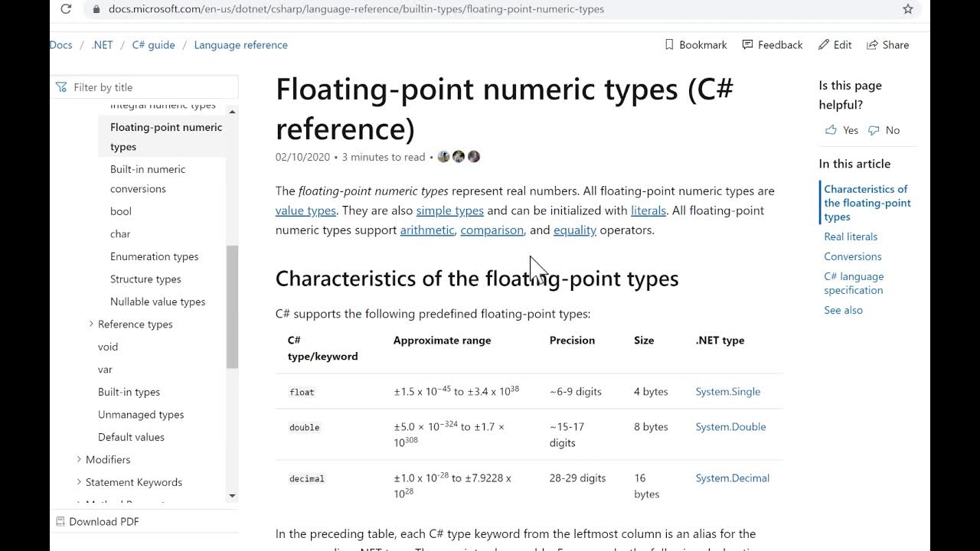Follow the comparison operators link
The image size is (980, 551).
coord(492,230)
